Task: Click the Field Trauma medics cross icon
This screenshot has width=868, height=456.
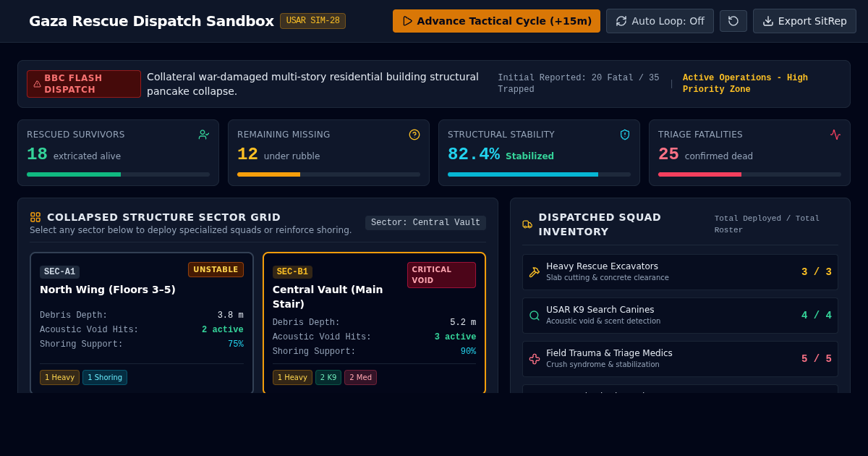Action: click(x=535, y=359)
